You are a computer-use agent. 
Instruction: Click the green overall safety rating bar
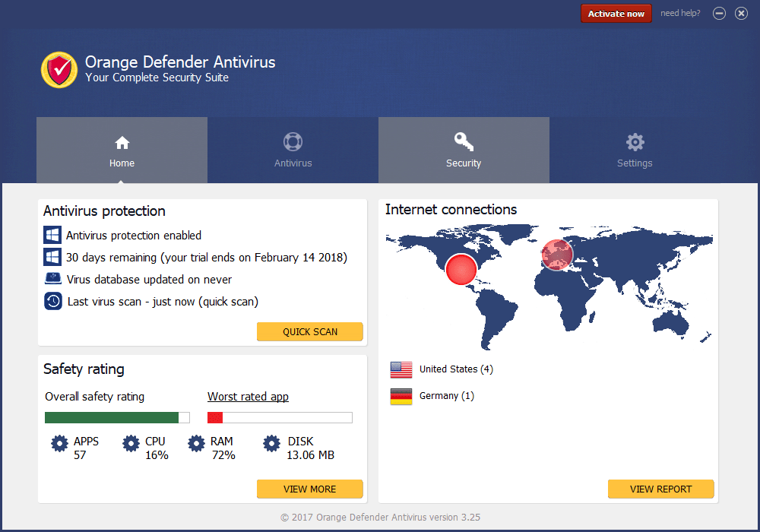(112, 417)
